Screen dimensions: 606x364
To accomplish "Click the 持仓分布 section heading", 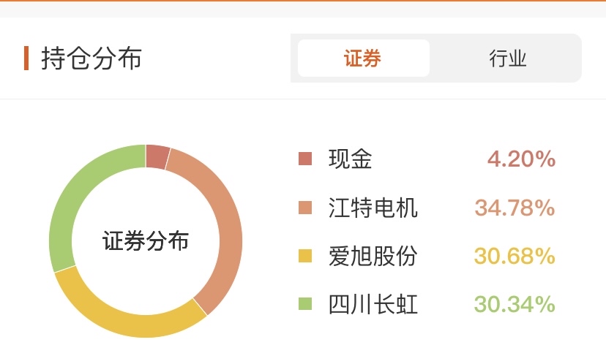I will 91,58.
